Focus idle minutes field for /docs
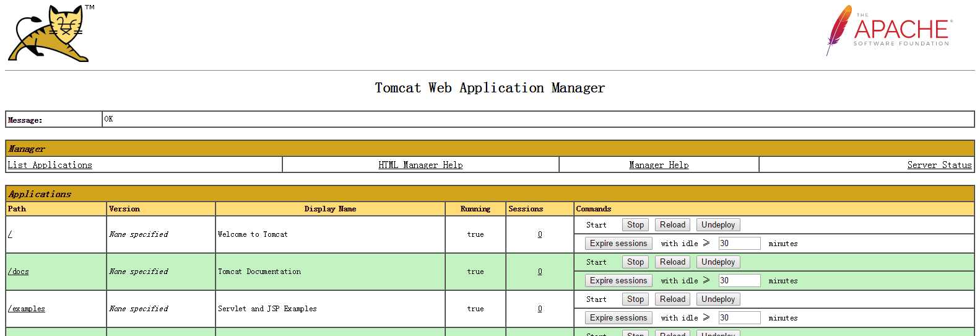 [x=739, y=281]
